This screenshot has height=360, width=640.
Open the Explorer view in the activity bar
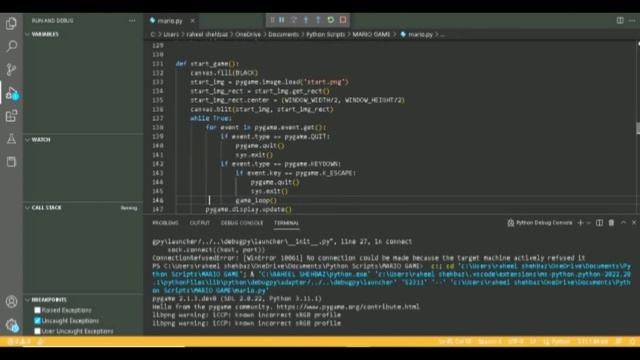(x=11, y=24)
